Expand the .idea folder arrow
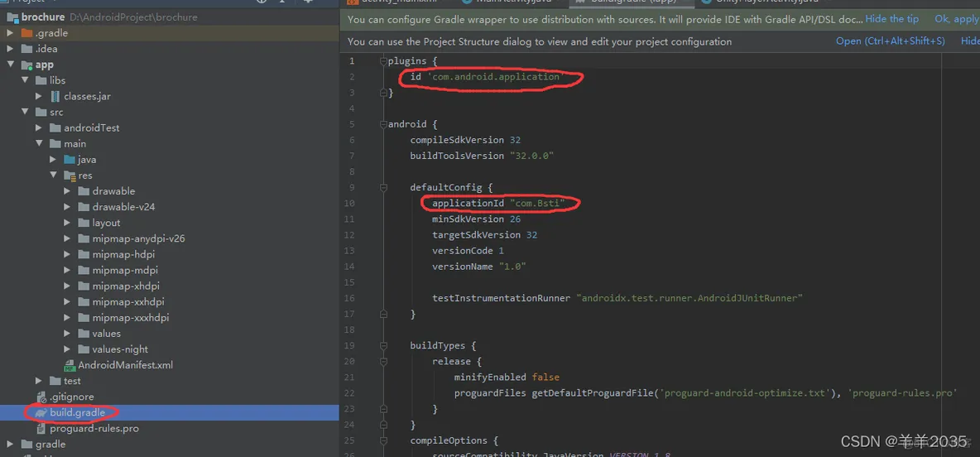This screenshot has width=980, height=457. tap(10, 49)
